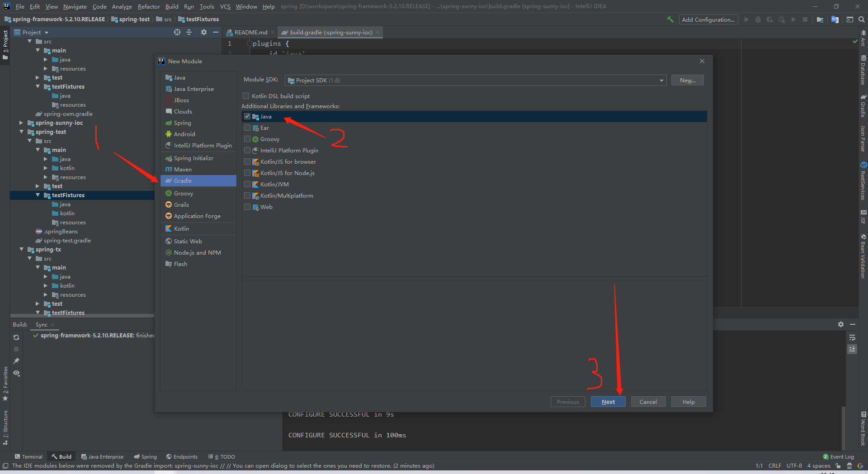Click Cancel in New Module dialog
Viewport: 868px width, 474px height.
(648, 402)
